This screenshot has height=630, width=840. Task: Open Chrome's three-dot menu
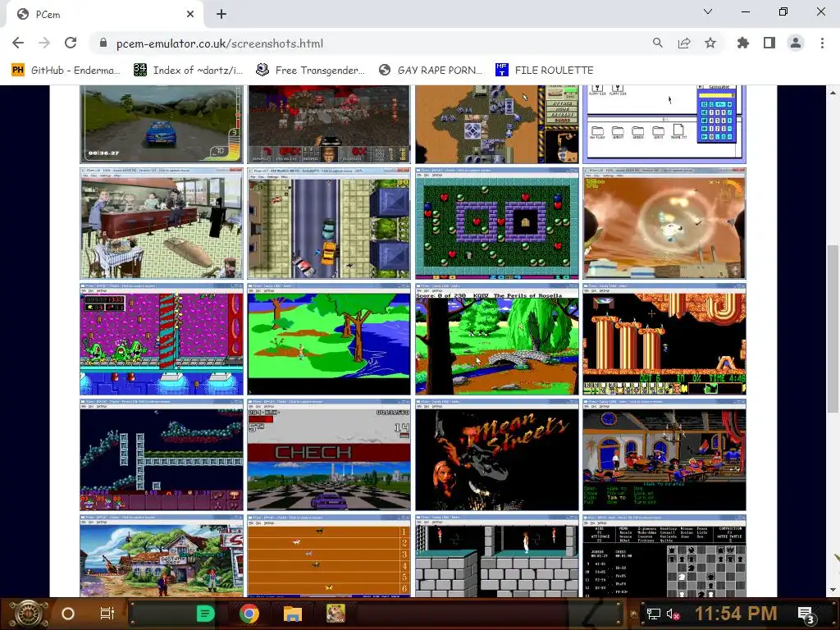(822, 43)
